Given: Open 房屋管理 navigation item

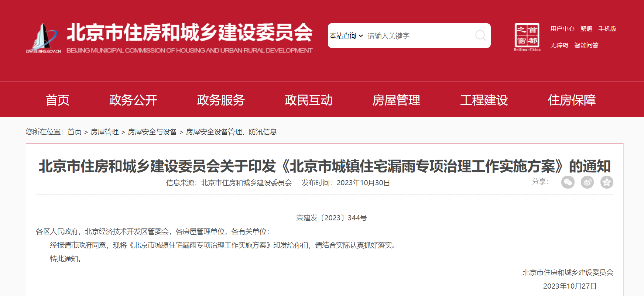Looking at the screenshot, I should [x=396, y=100].
